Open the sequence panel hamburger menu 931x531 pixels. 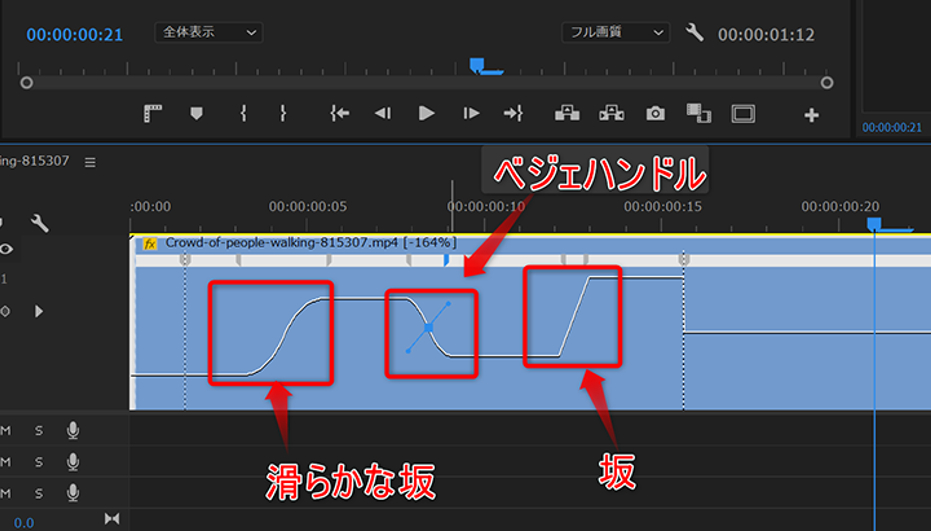tap(90, 162)
